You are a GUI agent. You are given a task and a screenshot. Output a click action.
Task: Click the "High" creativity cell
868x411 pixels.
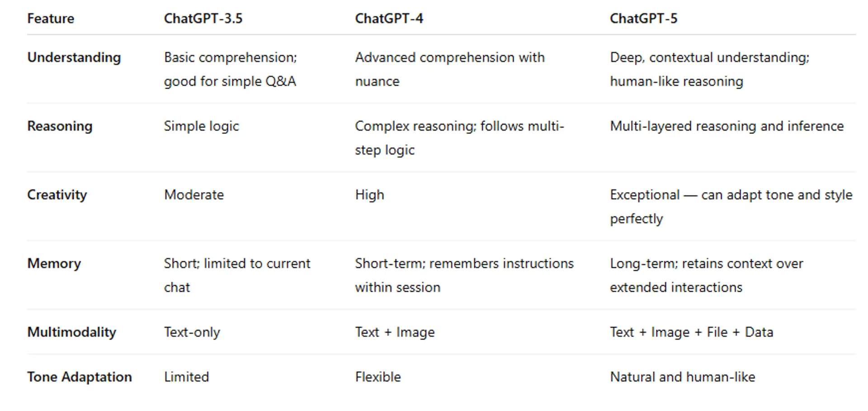369,195
